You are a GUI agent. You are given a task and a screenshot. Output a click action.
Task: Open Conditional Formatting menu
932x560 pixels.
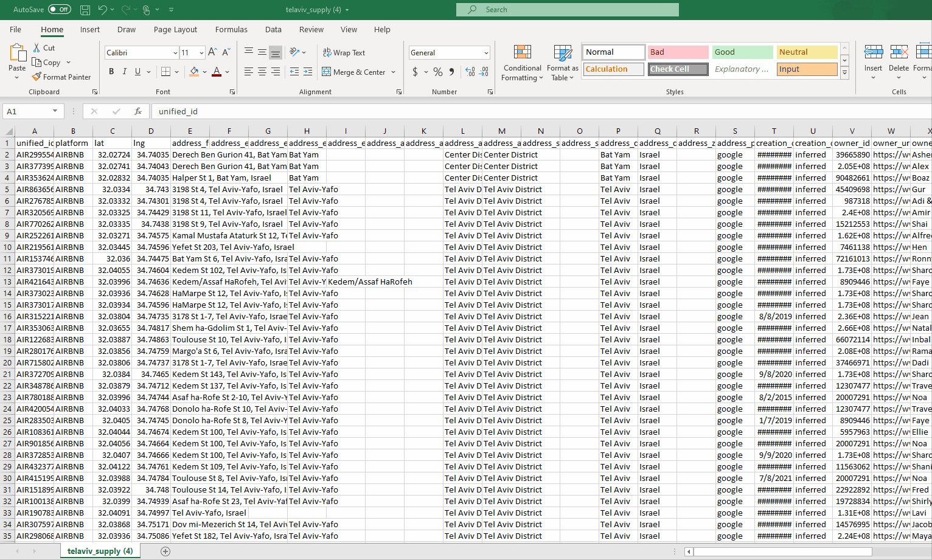point(522,63)
